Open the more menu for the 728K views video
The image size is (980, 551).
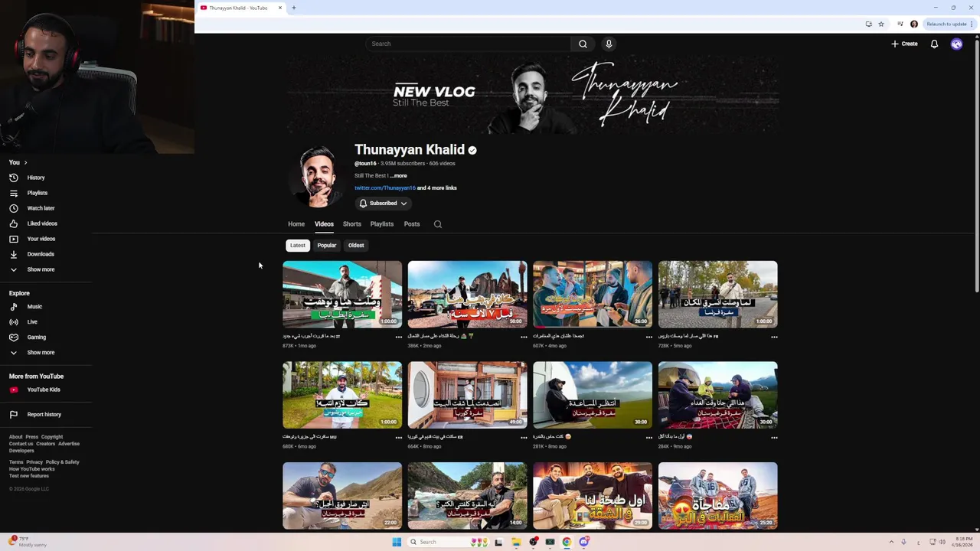pos(774,337)
